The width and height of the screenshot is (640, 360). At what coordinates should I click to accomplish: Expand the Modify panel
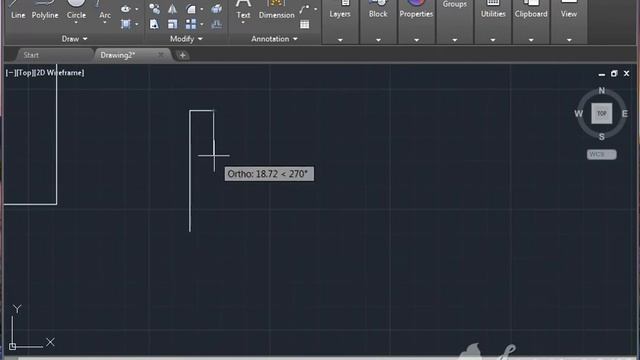pos(186,39)
